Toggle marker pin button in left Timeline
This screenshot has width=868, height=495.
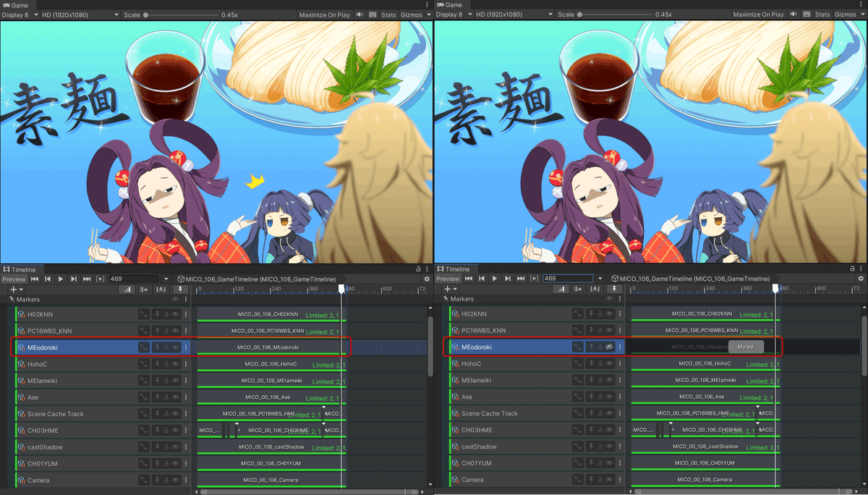(x=180, y=289)
